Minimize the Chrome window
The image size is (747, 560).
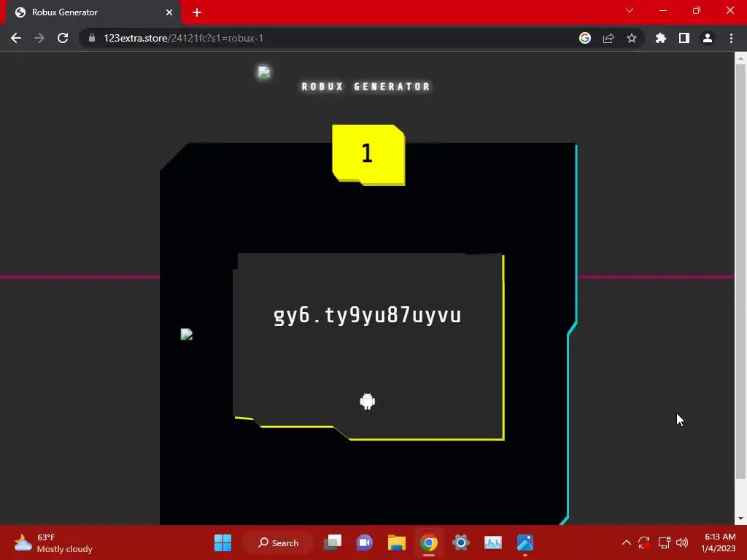pos(662,10)
